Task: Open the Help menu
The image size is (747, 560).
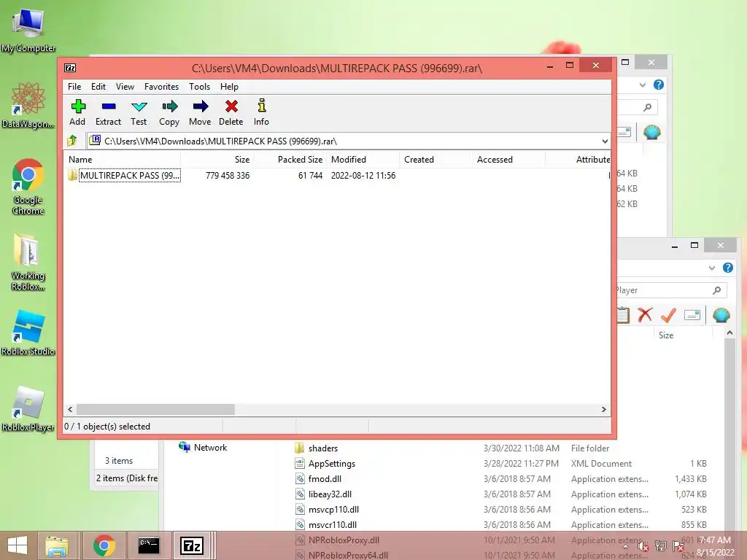Action: (x=229, y=87)
